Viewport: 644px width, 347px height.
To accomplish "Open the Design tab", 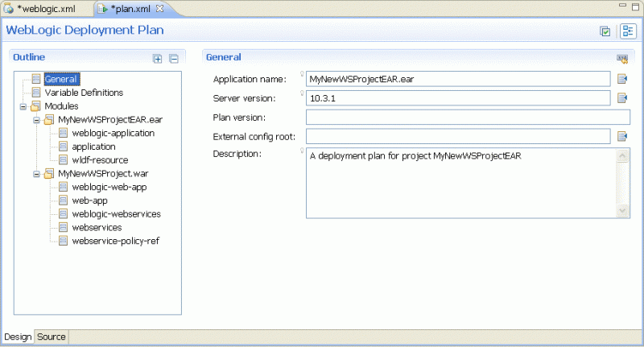I will [18, 337].
